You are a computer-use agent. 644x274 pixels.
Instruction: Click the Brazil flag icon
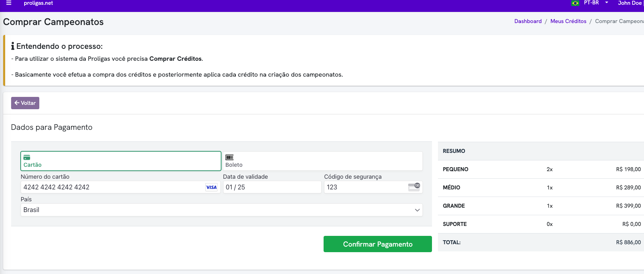[x=575, y=3]
